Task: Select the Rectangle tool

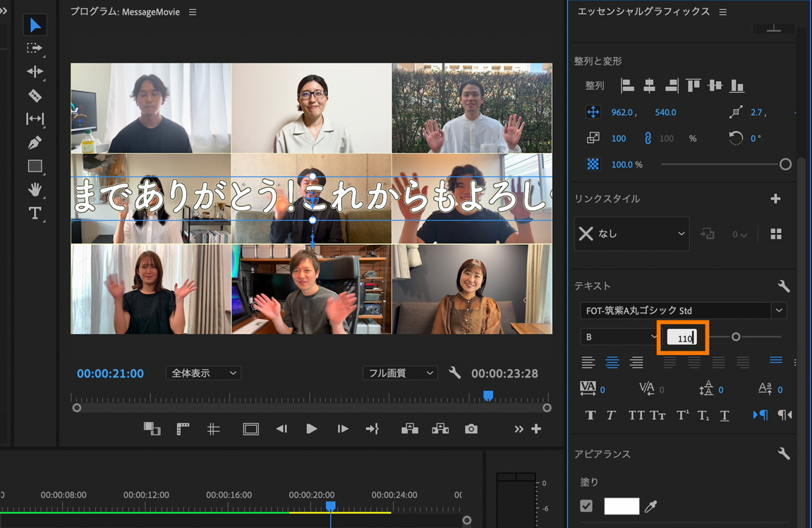Action: (x=35, y=166)
